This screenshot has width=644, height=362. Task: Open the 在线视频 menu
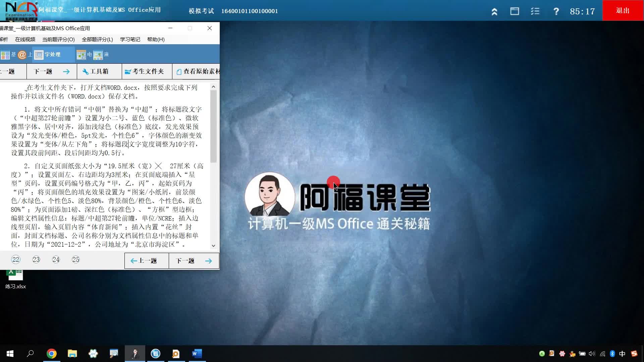pyautogui.click(x=25, y=39)
